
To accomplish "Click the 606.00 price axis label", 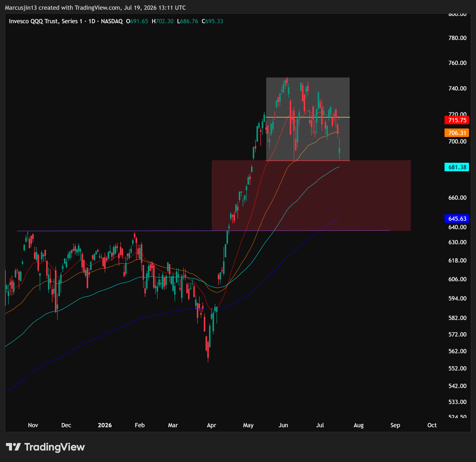I will point(458,279).
